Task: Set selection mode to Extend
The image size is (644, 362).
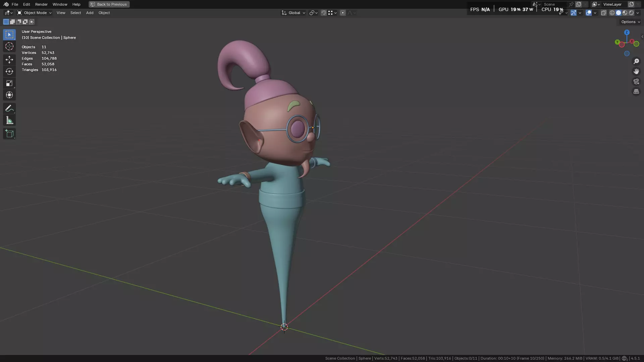Action: coord(12,22)
